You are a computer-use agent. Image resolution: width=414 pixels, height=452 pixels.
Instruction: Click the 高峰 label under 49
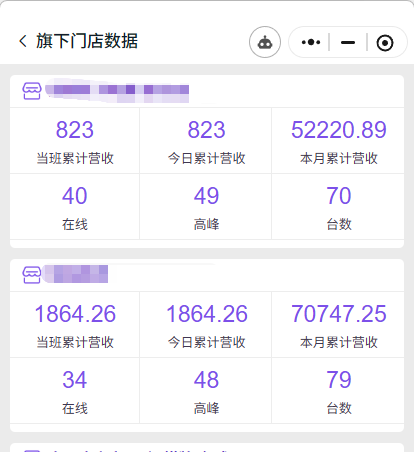click(x=207, y=224)
